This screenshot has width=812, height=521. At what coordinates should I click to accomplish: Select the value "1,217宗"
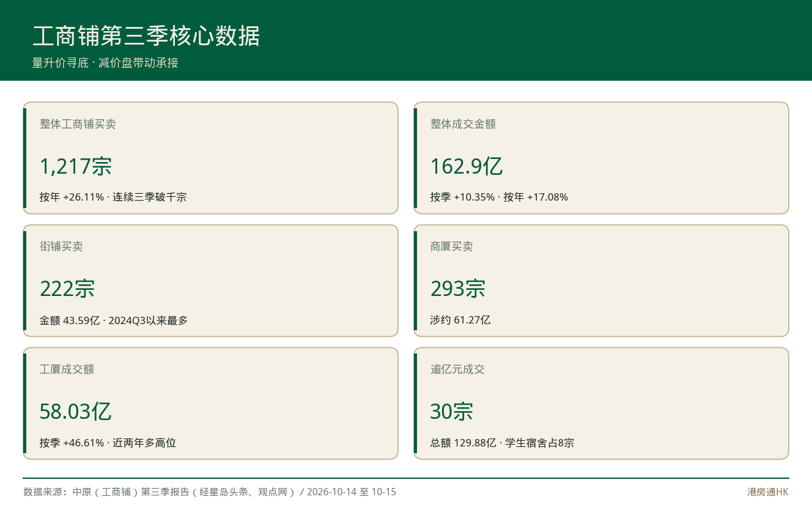click(76, 166)
